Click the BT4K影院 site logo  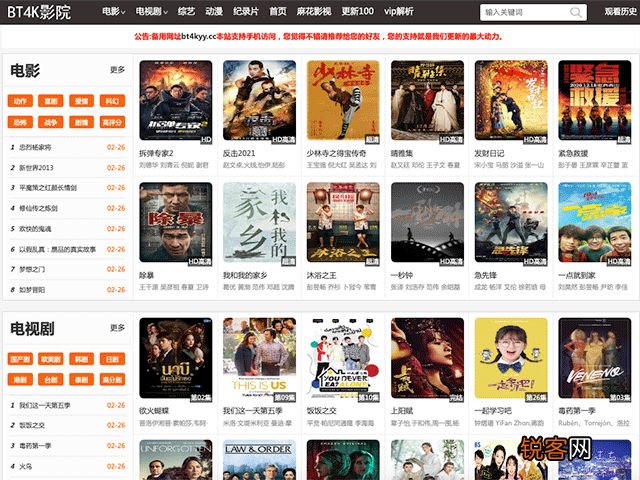[x=39, y=12]
